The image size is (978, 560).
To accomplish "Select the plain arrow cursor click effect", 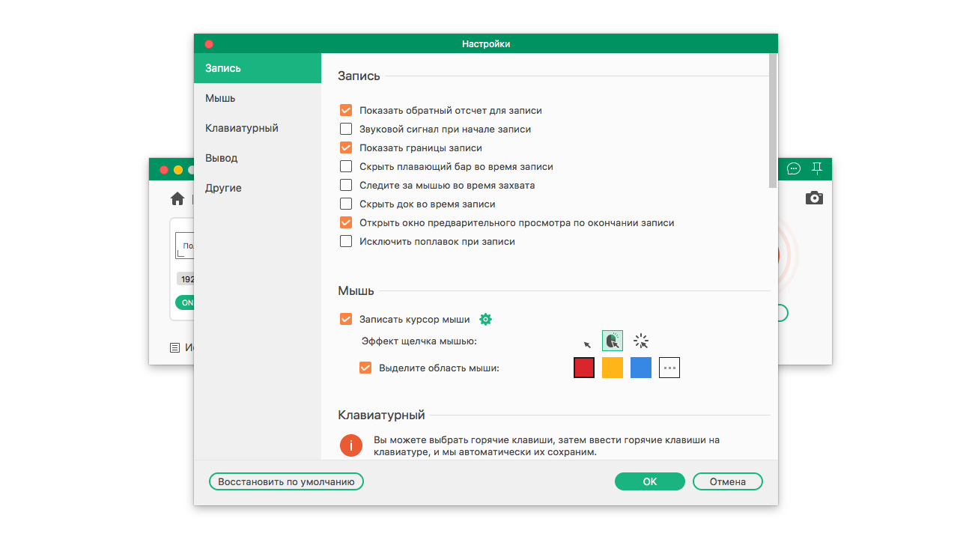I will (x=587, y=344).
